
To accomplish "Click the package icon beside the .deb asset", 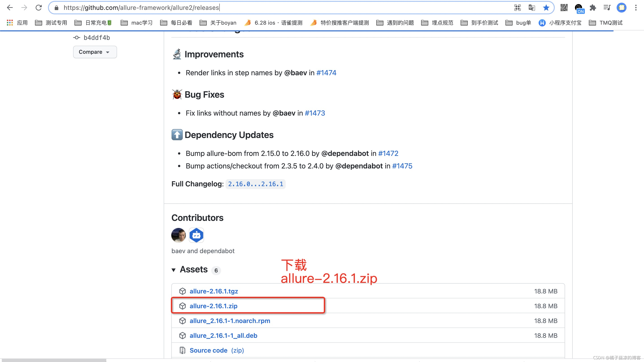I will (183, 336).
